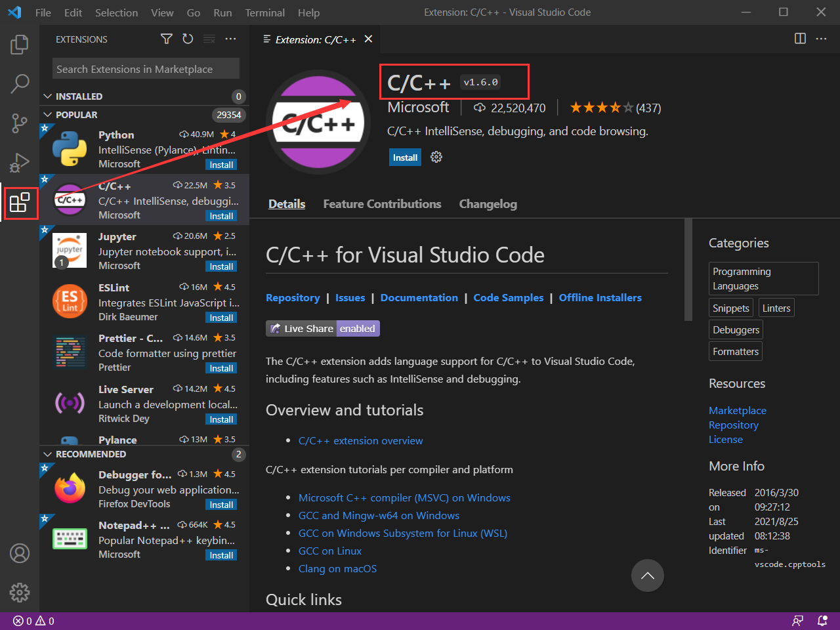The width and height of the screenshot is (840, 630).
Task: Open GCC on Linux tutorial link
Action: 330,551
